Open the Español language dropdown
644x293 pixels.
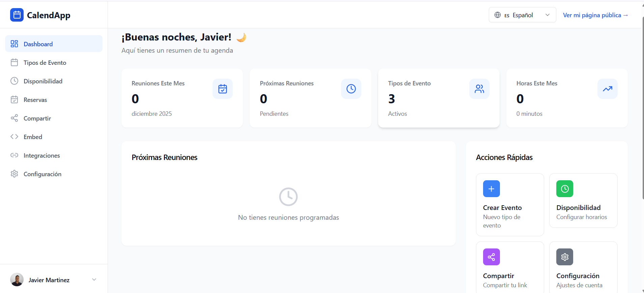pyautogui.click(x=522, y=15)
